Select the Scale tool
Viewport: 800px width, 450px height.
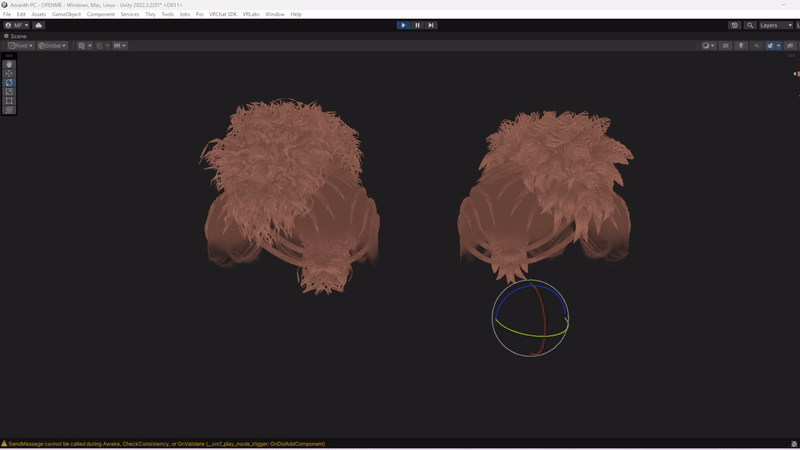coord(9,91)
